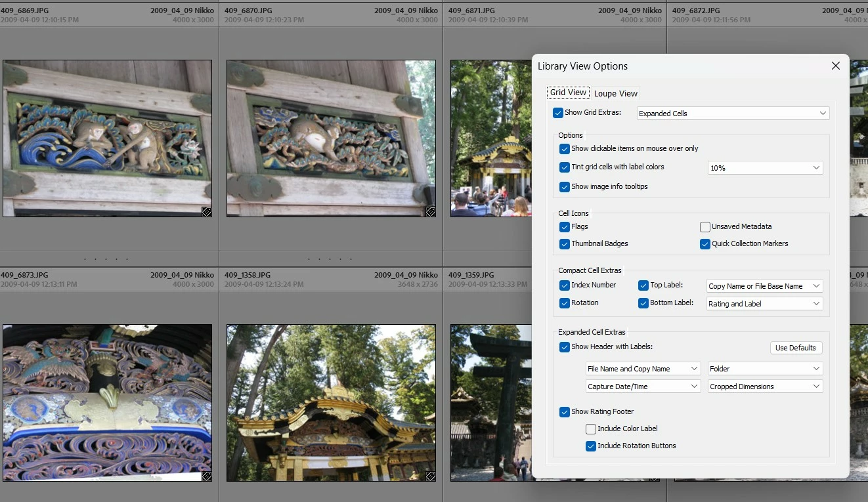This screenshot has height=502, width=868.
Task: Click the Use Defaults button
Action: (796, 348)
